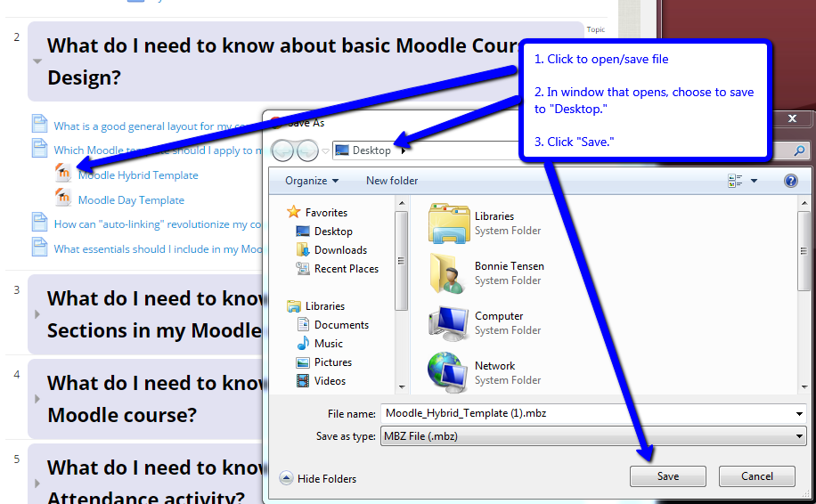Viewport: 816px width, 504px height.
Task: Select the Network system folder icon
Action: click(447, 373)
